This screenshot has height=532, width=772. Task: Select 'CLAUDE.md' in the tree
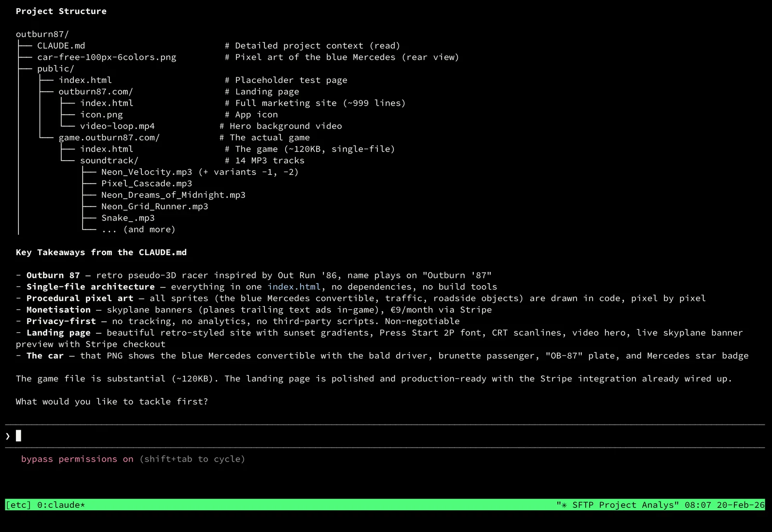click(x=61, y=46)
